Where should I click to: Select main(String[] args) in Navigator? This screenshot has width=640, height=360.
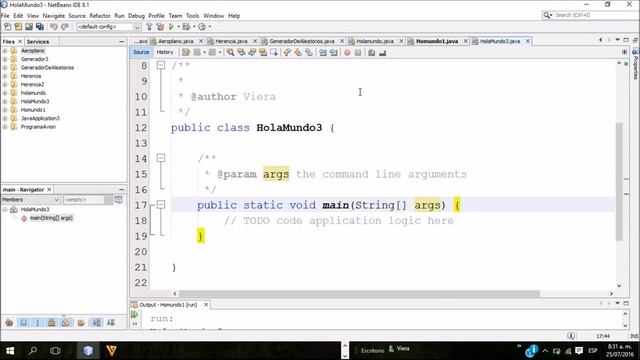coord(51,218)
